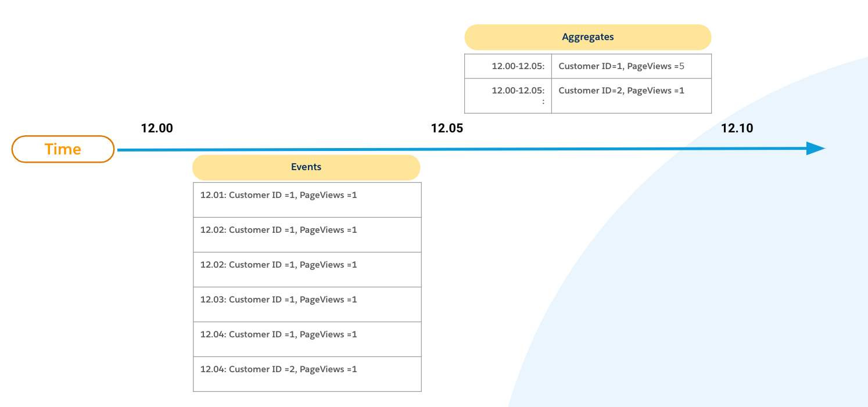Select the 12.03 Customer ID =1 event row
This screenshot has width=868, height=407.
point(307,305)
